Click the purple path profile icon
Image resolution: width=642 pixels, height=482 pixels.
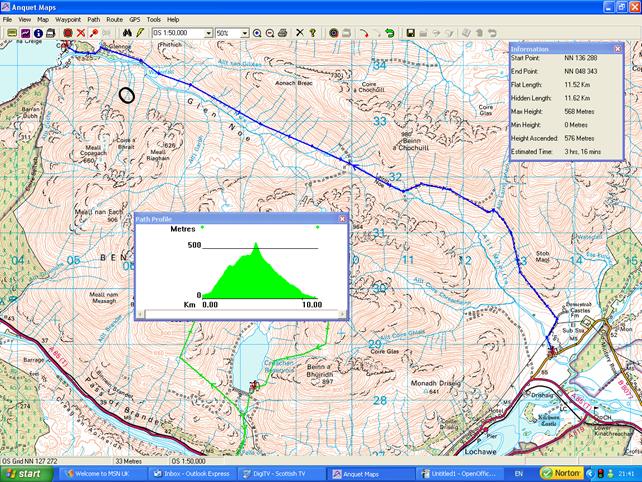tap(25, 33)
